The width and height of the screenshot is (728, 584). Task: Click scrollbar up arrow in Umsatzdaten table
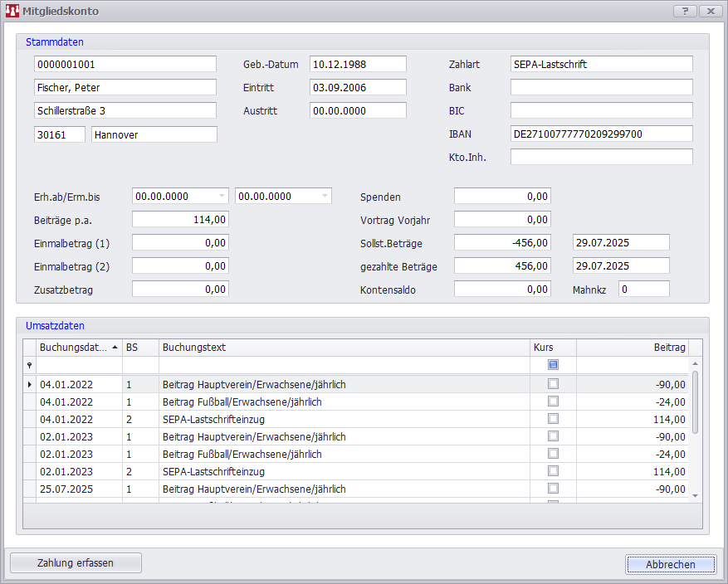tap(696, 364)
